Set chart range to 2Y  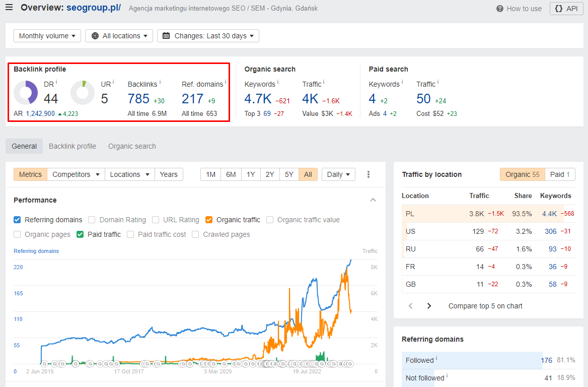tap(270, 174)
